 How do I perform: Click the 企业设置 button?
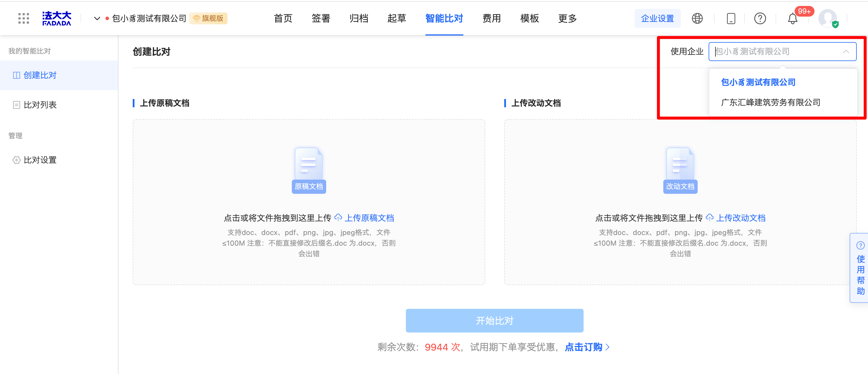click(657, 18)
